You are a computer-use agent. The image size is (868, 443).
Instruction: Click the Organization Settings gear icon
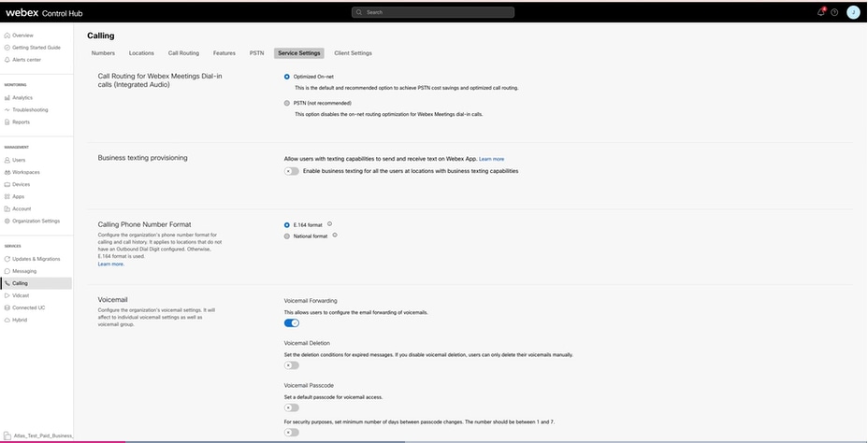(7, 221)
